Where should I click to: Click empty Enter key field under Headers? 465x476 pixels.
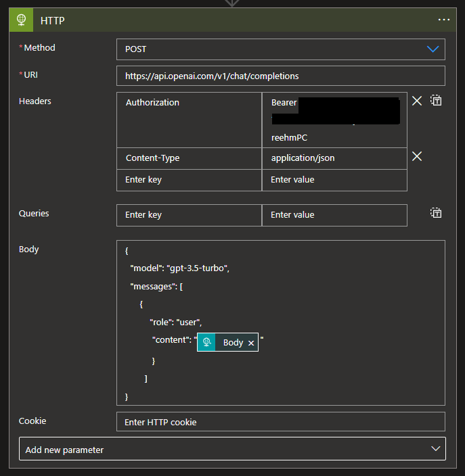[189, 180]
